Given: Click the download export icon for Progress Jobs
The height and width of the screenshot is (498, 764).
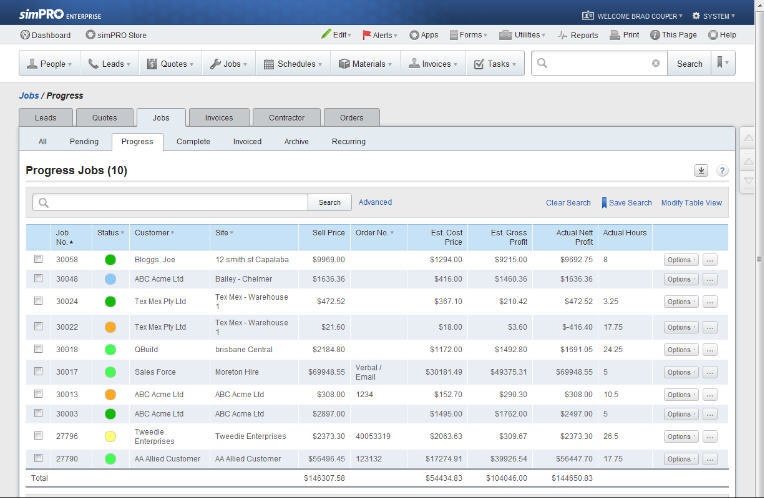Looking at the screenshot, I should click(701, 171).
